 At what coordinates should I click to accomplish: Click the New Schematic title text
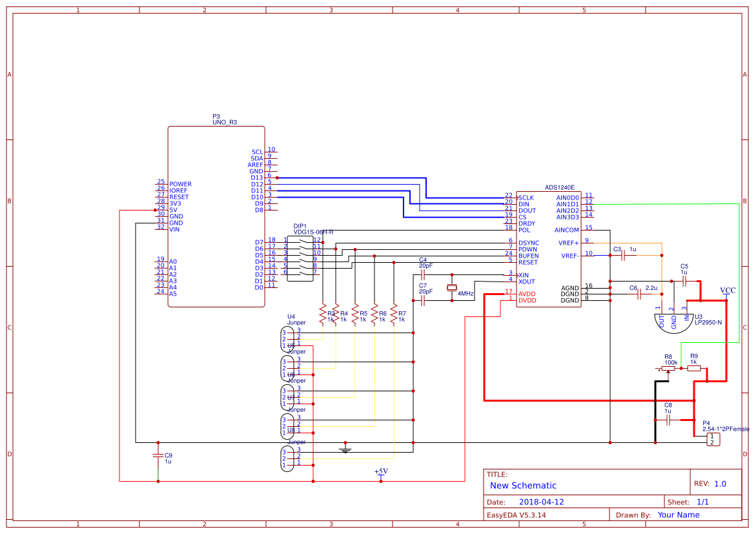(x=523, y=486)
